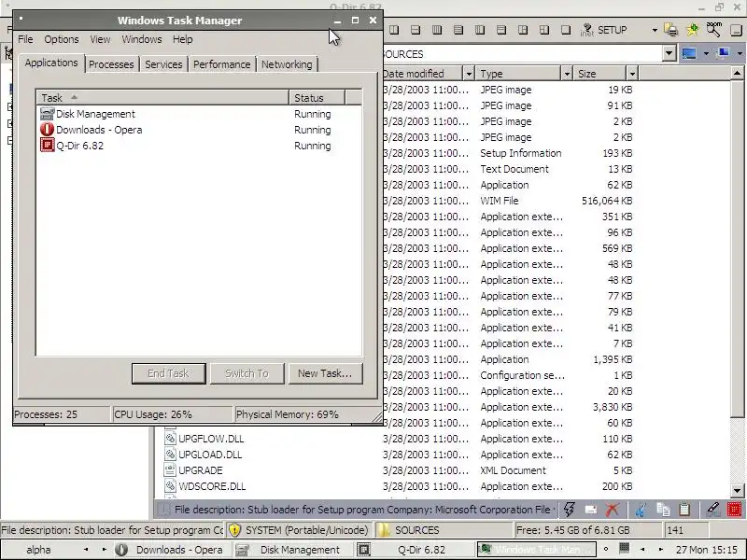The height and width of the screenshot is (560, 747).
Task: Select the UPGLOAD.DLL file
Action: 209,455
